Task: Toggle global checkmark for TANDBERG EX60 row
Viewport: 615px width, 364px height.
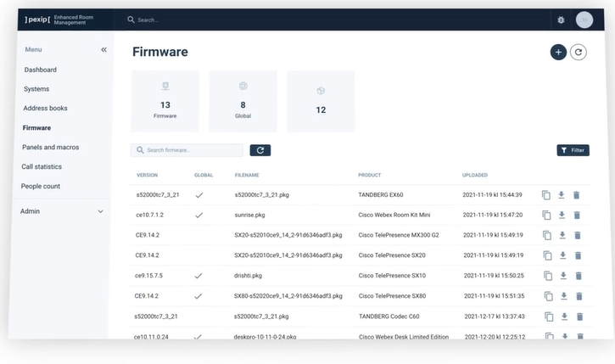Action: [x=199, y=195]
